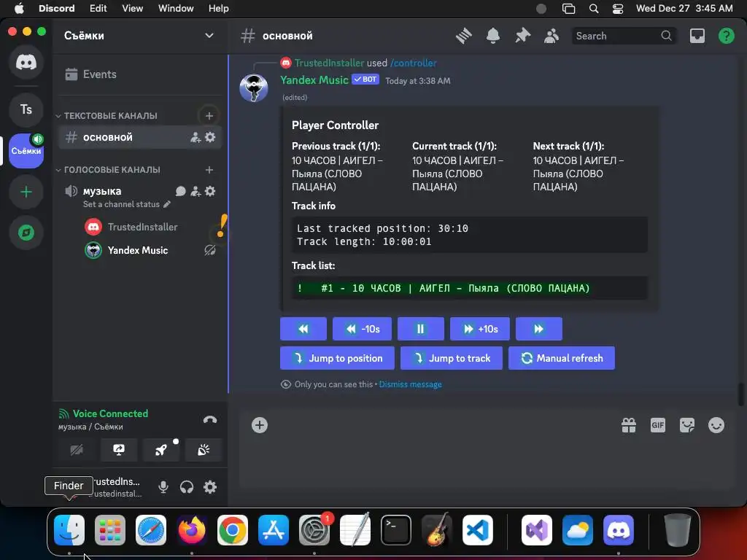Click the attachment plus button in message box
The width and height of the screenshot is (747, 560).
pyautogui.click(x=260, y=425)
